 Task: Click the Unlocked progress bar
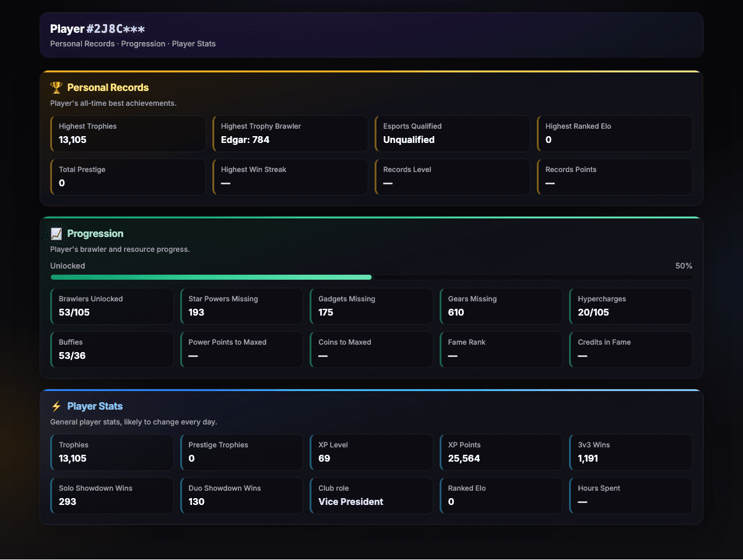(371, 277)
